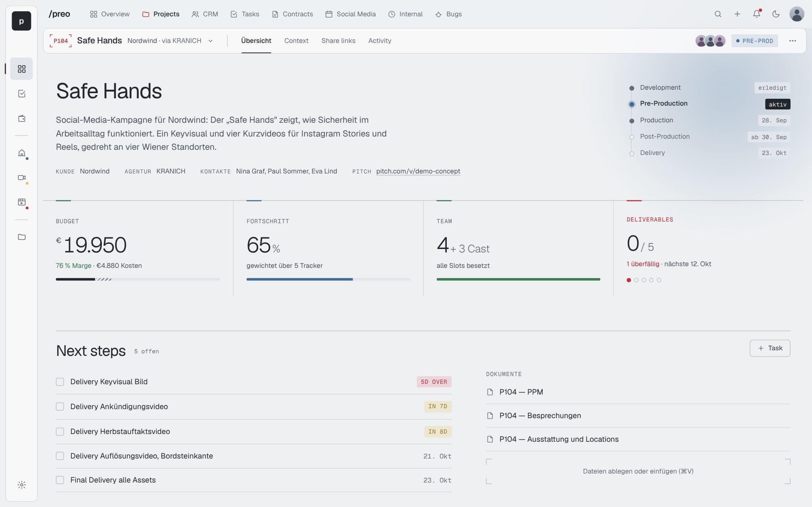This screenshot has height=507, width=812.
Task: Open document P104 — Besprechungen
Action: [x=638, y=416]
